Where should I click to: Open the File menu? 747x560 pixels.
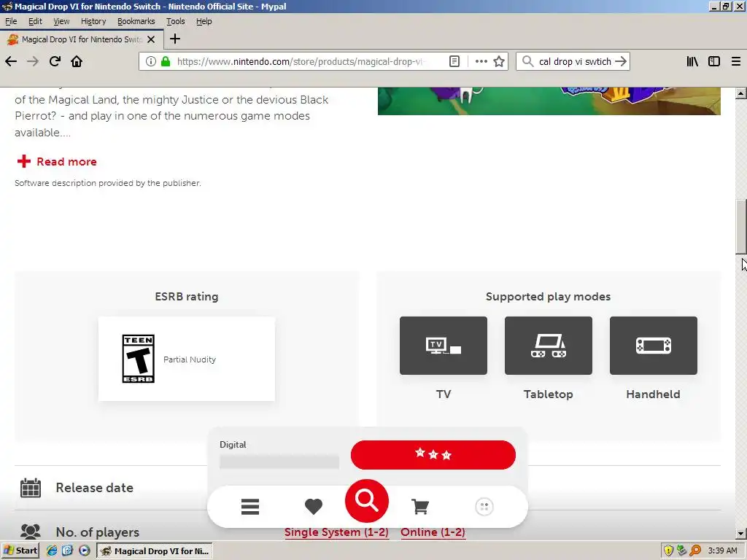(11, 21)
